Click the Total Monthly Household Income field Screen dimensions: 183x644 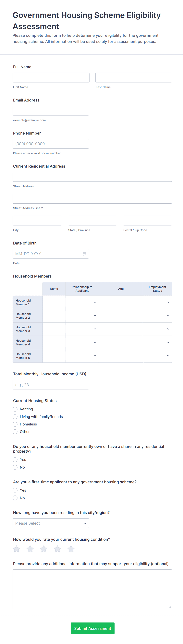51,385
